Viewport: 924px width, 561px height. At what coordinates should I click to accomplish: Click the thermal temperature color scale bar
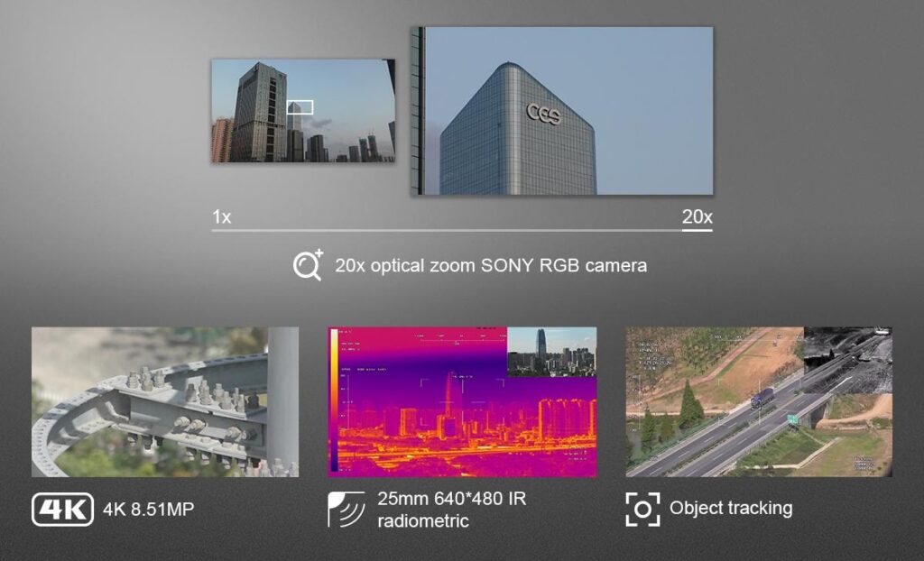(x=335, y=401)
